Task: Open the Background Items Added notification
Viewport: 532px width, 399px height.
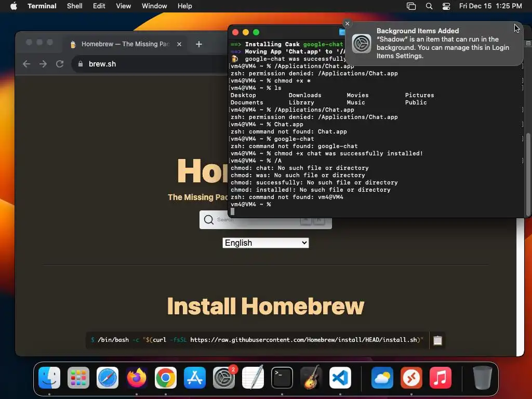Action: [434, 44]
